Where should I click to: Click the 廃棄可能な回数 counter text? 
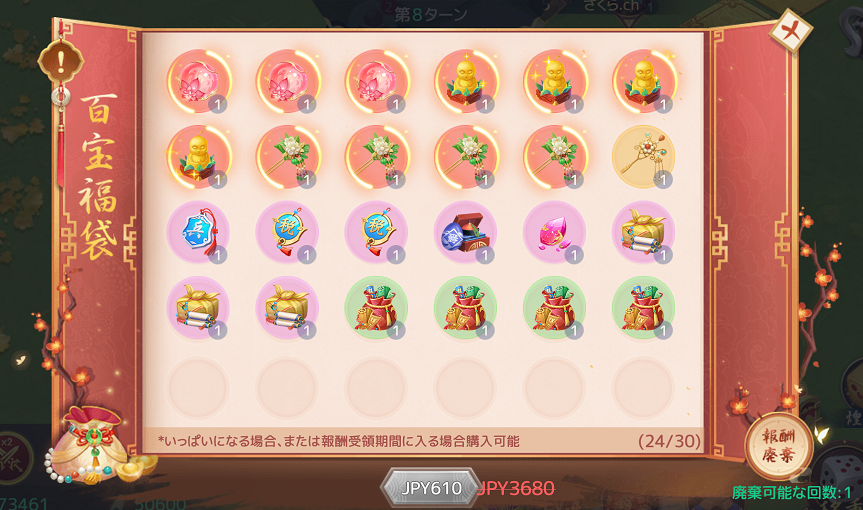click(791, 492)
